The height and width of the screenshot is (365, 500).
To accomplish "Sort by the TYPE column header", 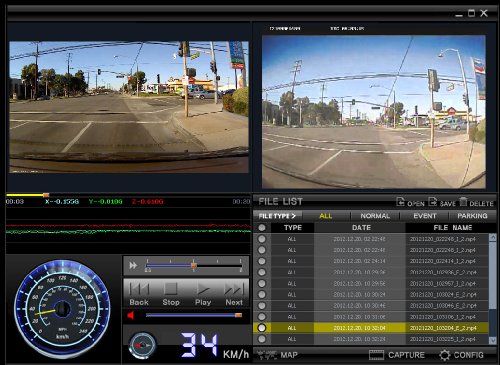I will (x=293, y=228).
